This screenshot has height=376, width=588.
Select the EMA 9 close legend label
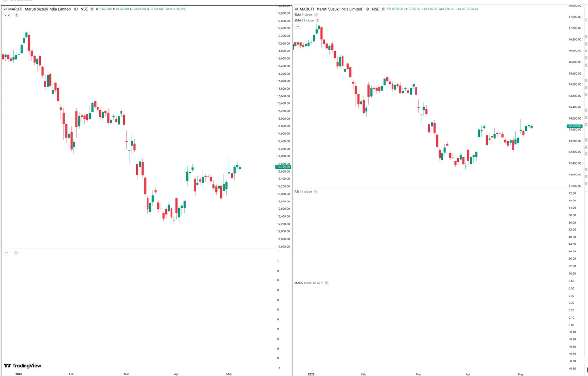point(303,15)
